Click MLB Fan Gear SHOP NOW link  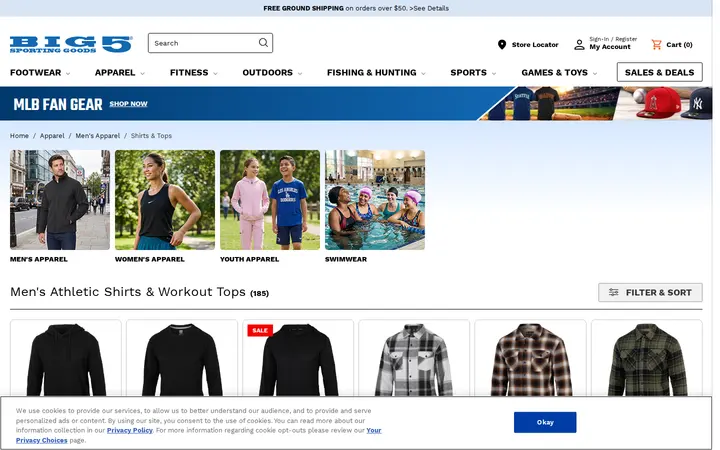pyautogui.click(x=129, y=104)
